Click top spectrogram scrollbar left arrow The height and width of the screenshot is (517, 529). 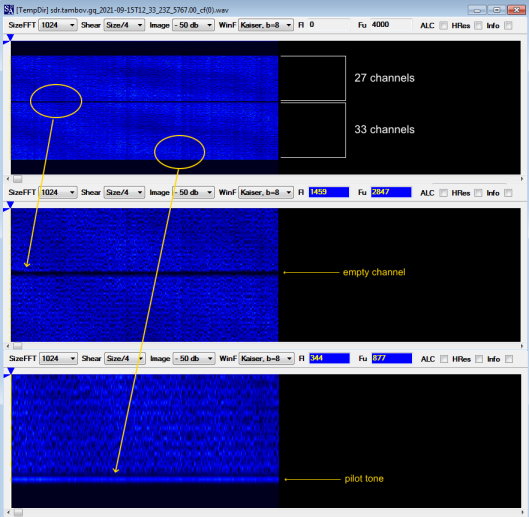pos(8,179)
